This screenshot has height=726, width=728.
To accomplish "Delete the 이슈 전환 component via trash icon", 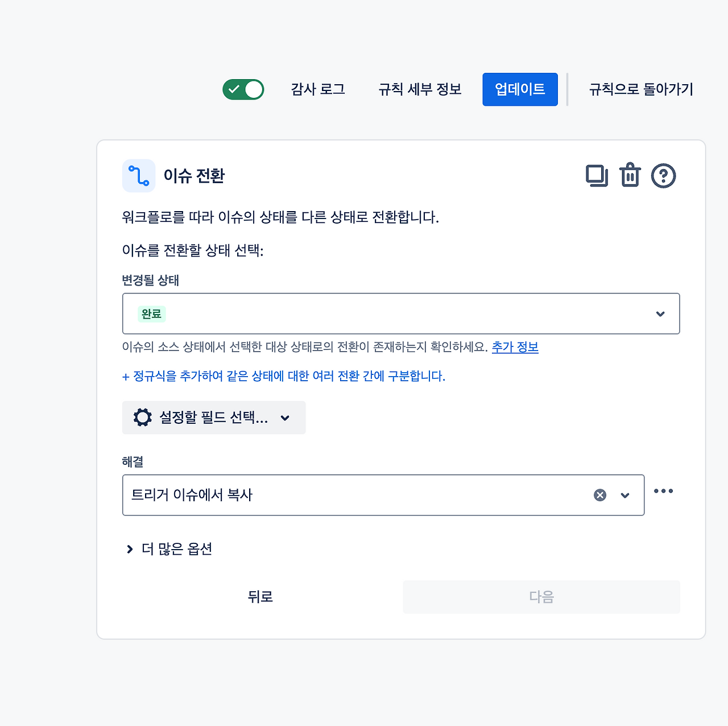I will [630, 176].
